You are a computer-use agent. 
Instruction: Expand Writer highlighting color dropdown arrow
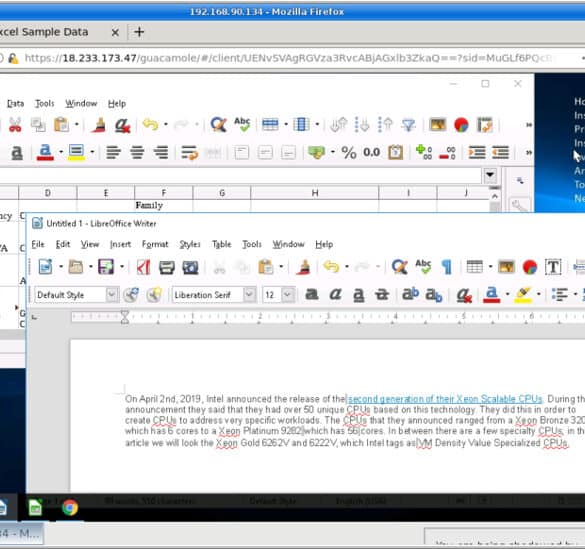(x=539, y=295)
